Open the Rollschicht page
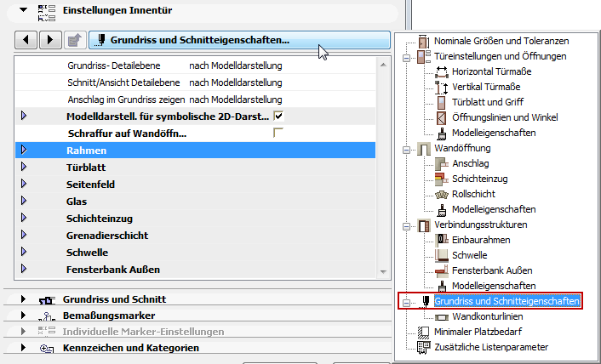601x364 pixels. coord(473,194)
